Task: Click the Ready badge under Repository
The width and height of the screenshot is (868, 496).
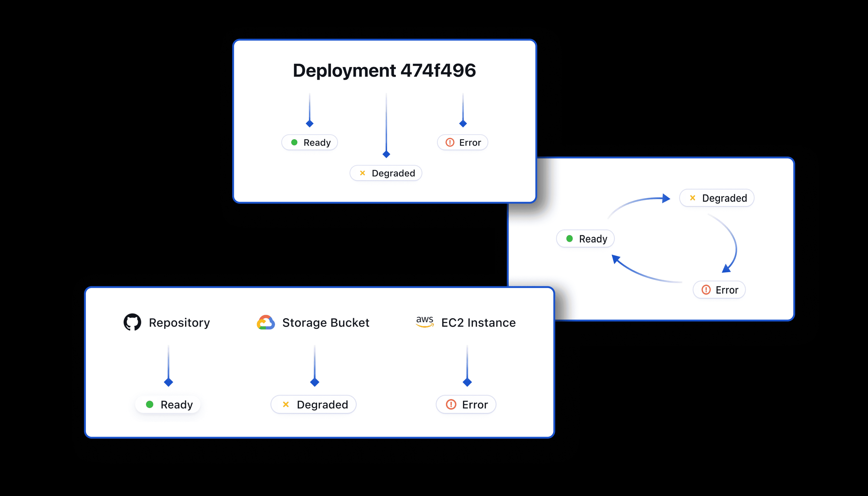Action: click(168, 404)
